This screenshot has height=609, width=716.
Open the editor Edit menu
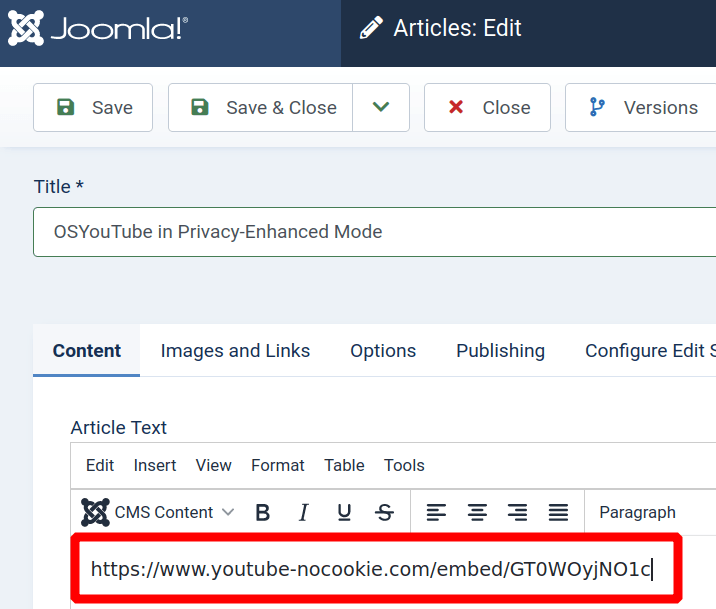pyautogui.click(x=100, y=465)
